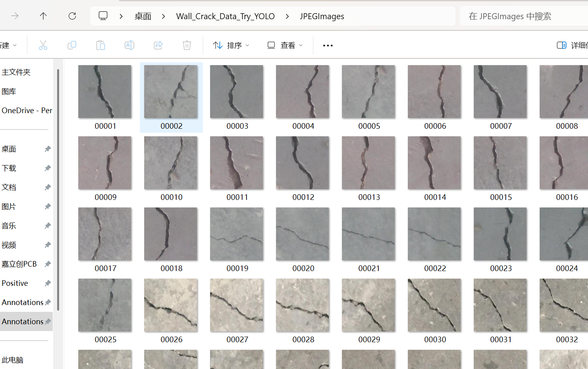
Task: Click the pin icon next to 嘉立创PCB
Action: coord(48,264)
